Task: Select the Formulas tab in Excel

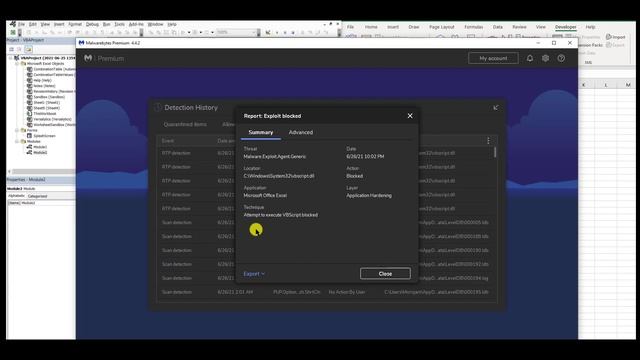Action: [x=473, y=27]
